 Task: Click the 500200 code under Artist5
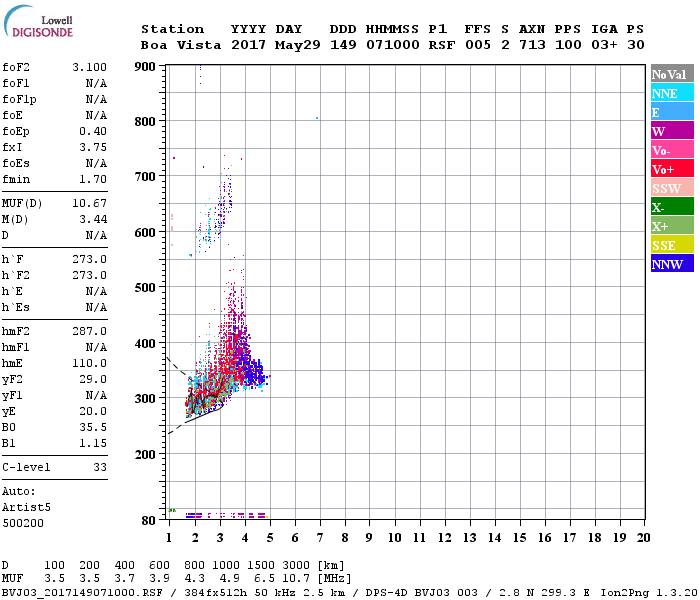click(23, 523)
